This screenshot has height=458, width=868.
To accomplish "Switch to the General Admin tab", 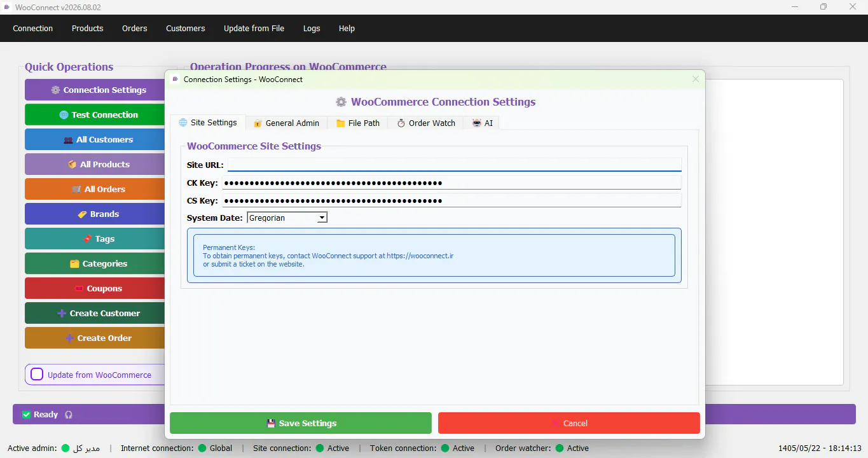I will click(287, 123).
